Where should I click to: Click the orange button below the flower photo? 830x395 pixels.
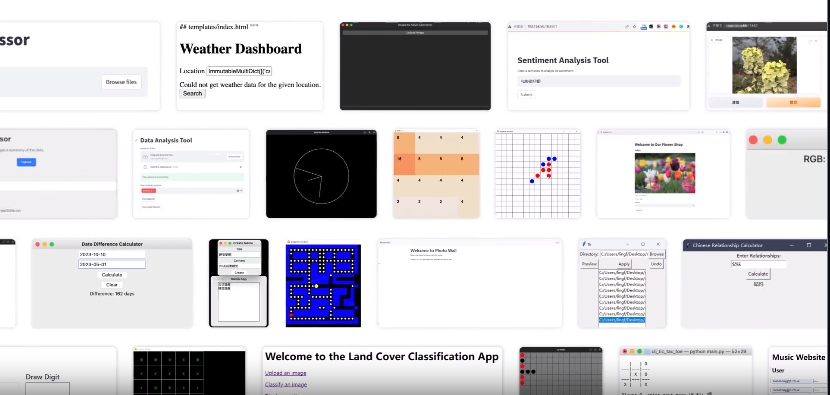tap(793, 103)
